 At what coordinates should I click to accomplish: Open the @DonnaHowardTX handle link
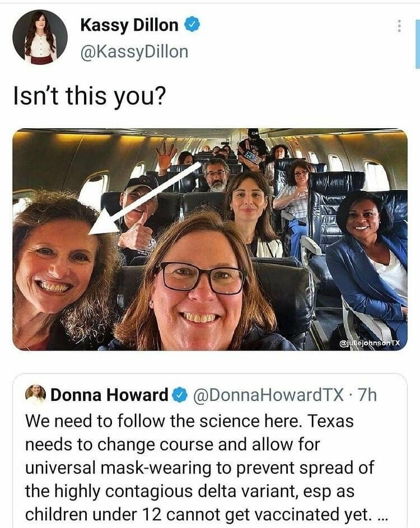pyautogui.click(x=268, y=395)
